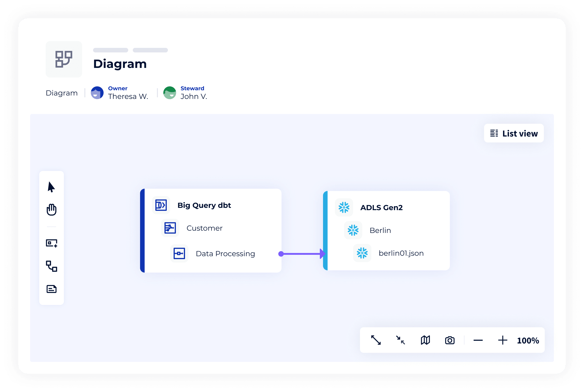Click the 100% zoom level value
The height and width of the screenshot is (392, 584).
[528, 340]
